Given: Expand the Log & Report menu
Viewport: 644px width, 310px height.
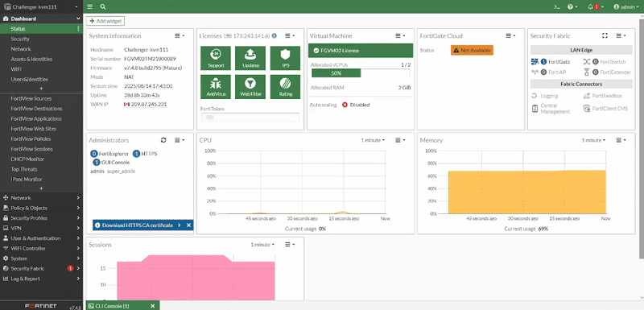Looking at the screenshot, I should (42, 279).
